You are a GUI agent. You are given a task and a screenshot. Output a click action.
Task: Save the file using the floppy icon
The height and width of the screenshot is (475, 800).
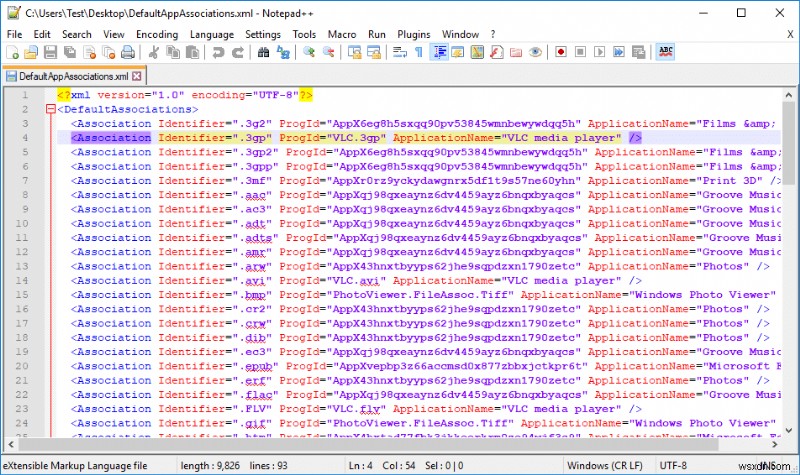[x=50, y=52]
